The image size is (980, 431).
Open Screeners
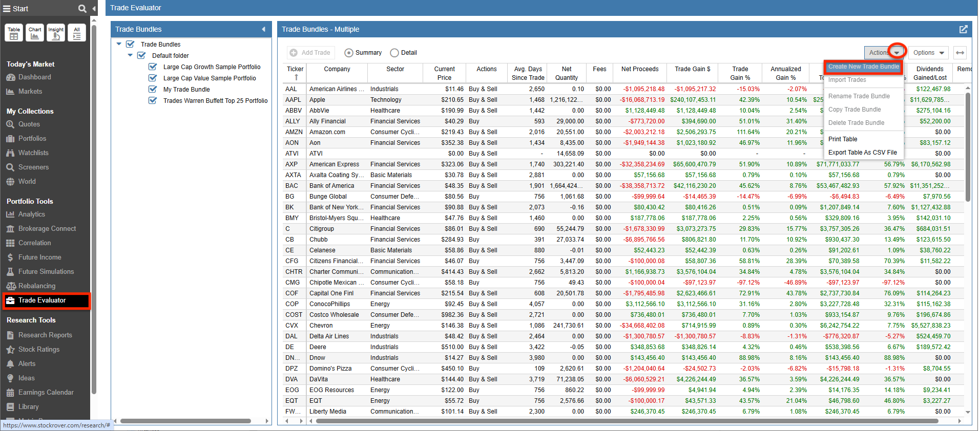tap(33, 167)
